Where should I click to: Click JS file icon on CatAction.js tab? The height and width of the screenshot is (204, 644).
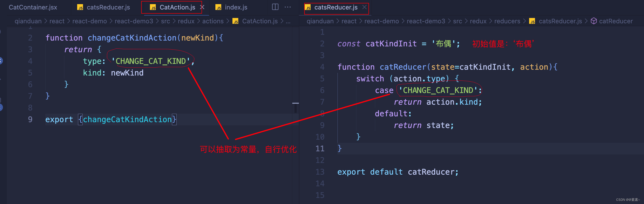click(x=153, y=7)
